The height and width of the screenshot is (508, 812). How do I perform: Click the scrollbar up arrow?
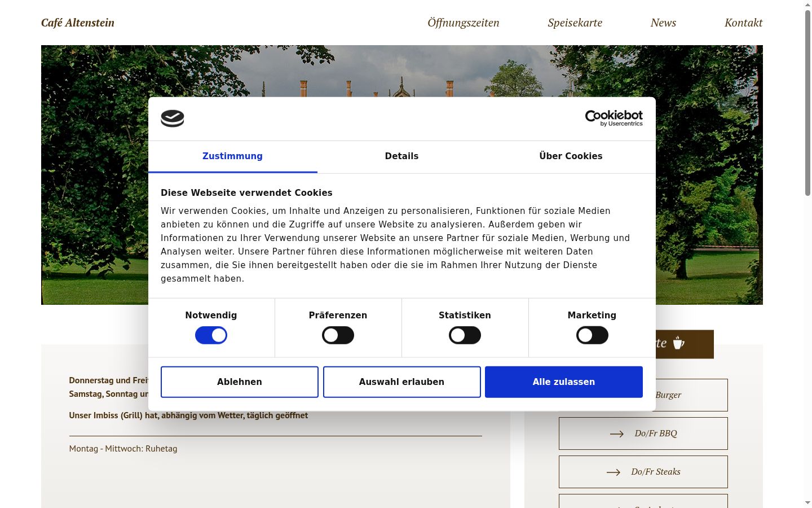(x=807, y=5)
